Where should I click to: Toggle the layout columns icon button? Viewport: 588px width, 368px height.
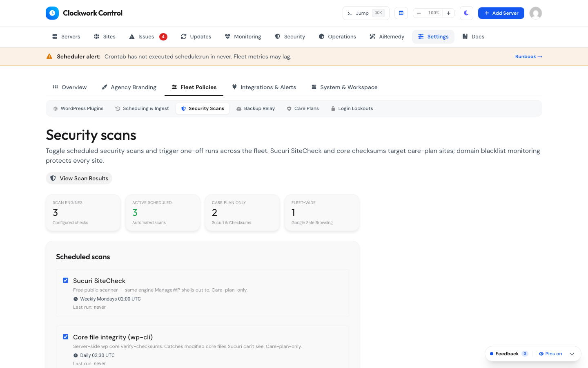(x=401, y=13)
